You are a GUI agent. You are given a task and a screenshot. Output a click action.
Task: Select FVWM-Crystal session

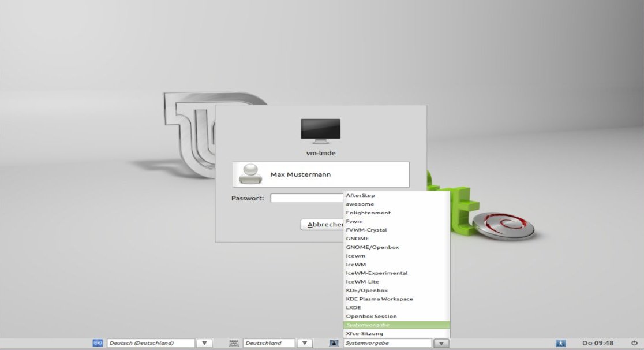pyautogui.click(x=396, y=230)
